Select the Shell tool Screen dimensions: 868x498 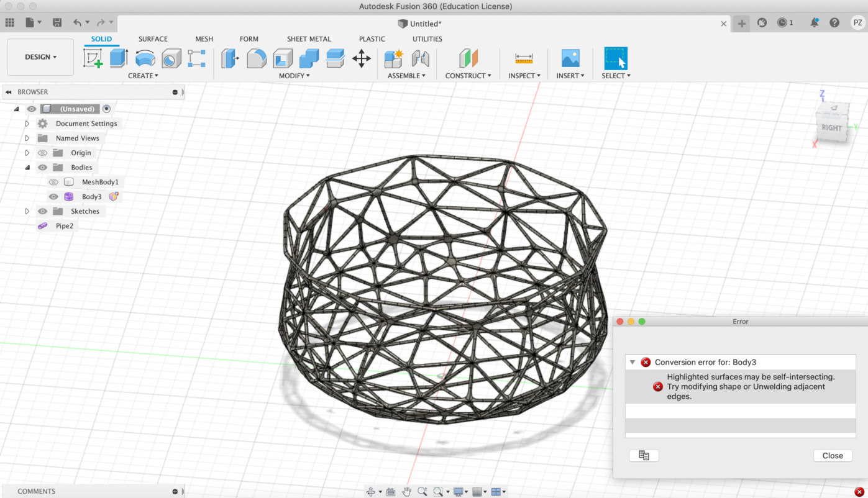coord(283,58)
